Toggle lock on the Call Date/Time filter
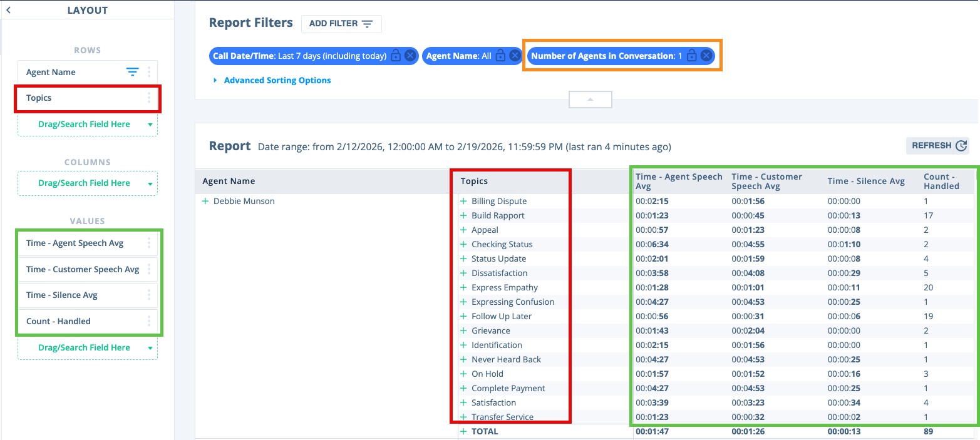Image resolution: width=980 pixels, height=440 pixels. pyautogui.click(x=396, y=56)
